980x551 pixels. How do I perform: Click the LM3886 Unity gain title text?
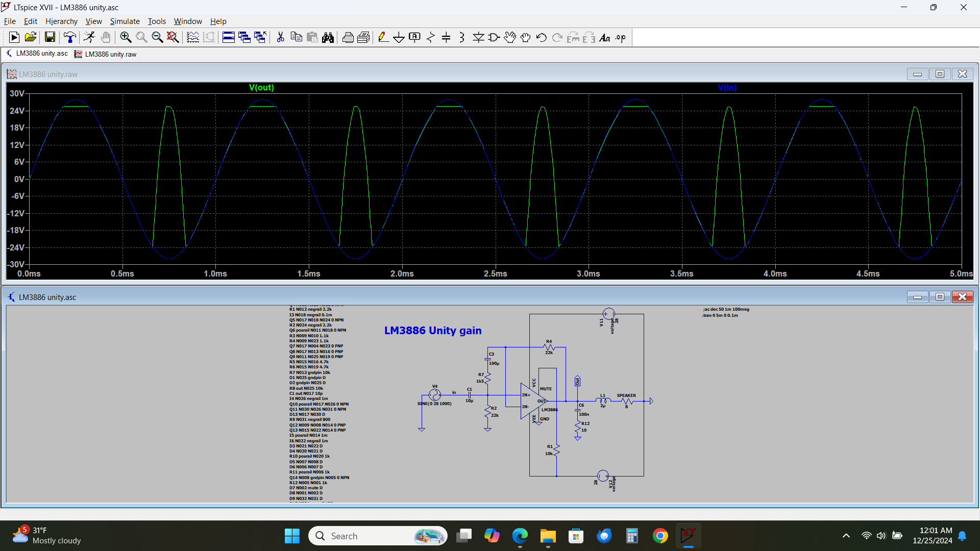(x=433, y=330)
